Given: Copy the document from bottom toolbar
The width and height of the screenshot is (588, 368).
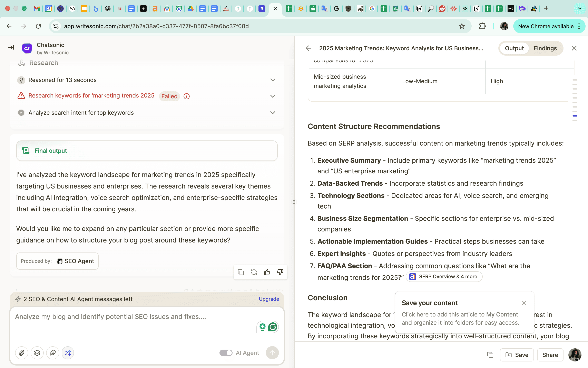Looking at the screenshot, I should (x=490, y=355).
